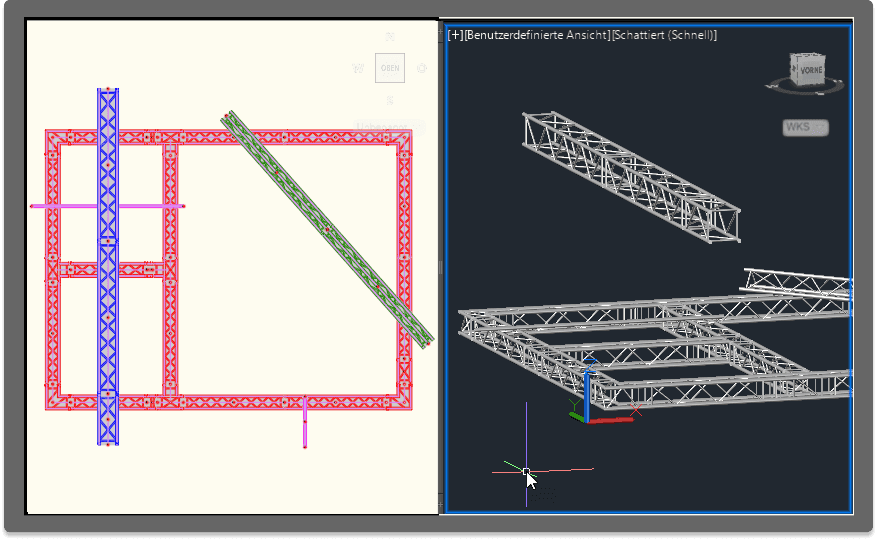877x541 pixels.
Task: Open the WKS coordinate system dropdown
Action: [805, 127]
